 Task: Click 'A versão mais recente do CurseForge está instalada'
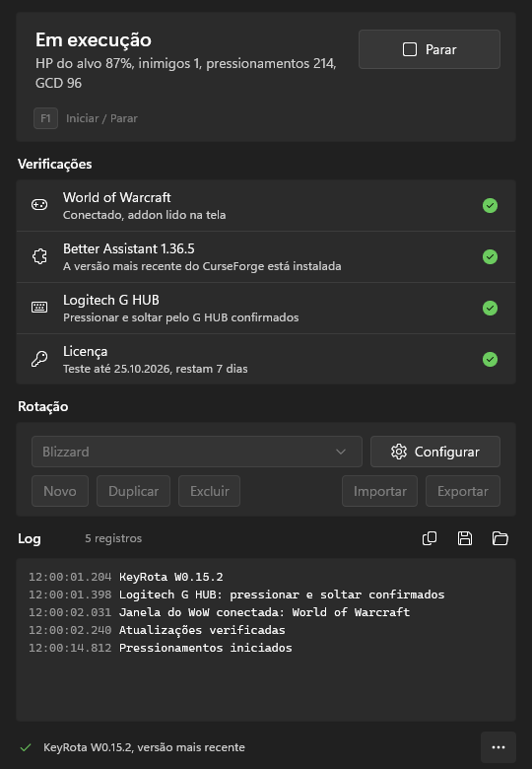(x=202, y=266)
